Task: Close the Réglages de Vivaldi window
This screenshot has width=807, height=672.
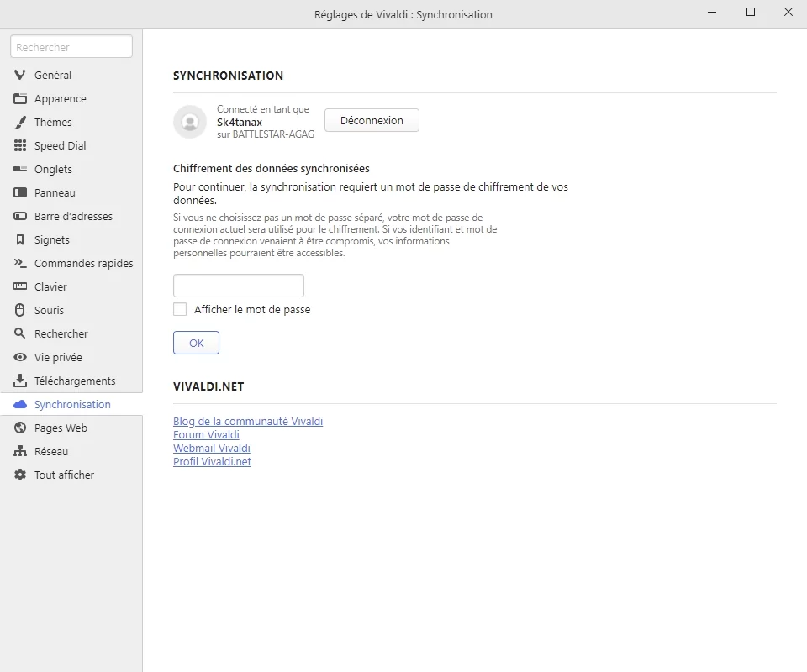Action: (x=788, y=12)
